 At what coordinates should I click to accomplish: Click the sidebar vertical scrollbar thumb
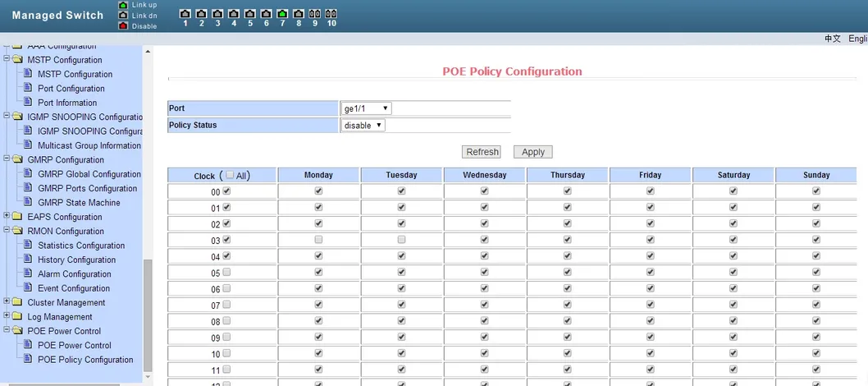click(x=148, y=315)
